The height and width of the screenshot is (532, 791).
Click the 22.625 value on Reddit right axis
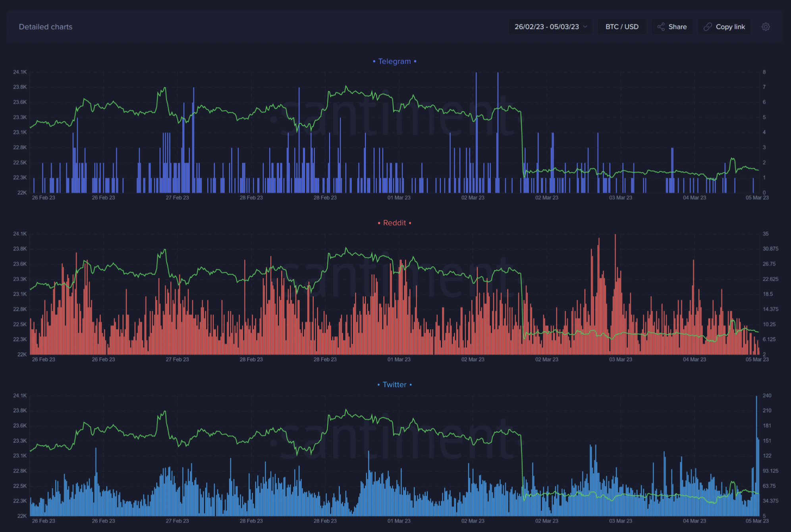[x=770, y=279]
